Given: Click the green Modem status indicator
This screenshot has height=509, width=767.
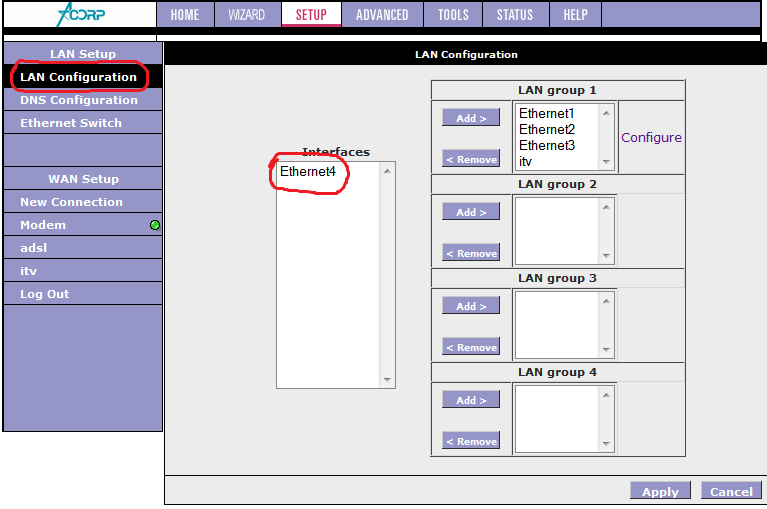Looking at the screenshot, I should coord(155,225).
